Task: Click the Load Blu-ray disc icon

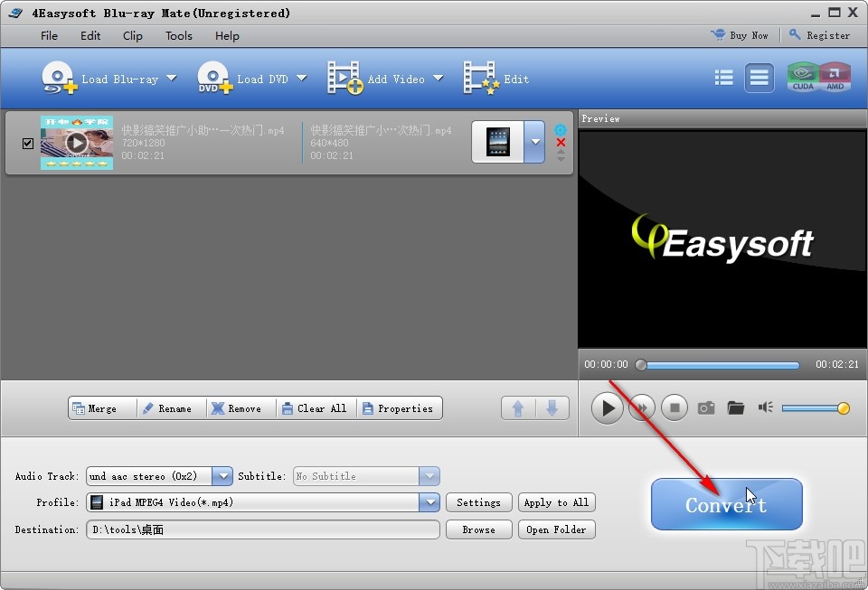Action: pyautogui.click(x=59, y=78)
